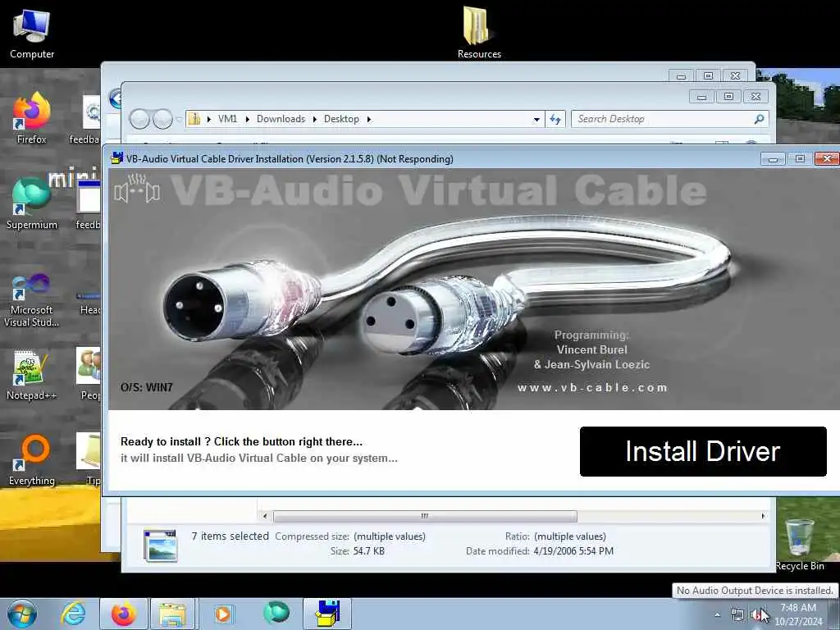This screenshot has width=840, height=630.
Task: Open the Supermium desktop shortcut
Action: click(32, 203)
